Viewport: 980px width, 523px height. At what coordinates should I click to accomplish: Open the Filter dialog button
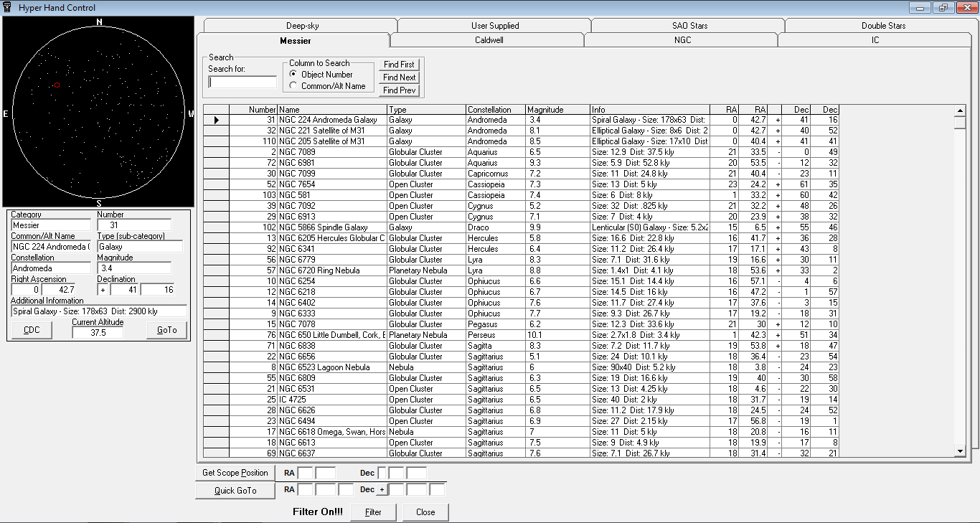[x=373, y=512]
